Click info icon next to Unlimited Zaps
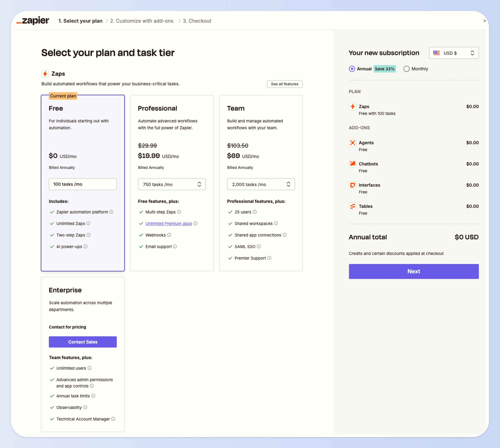 tap(88, 223)
